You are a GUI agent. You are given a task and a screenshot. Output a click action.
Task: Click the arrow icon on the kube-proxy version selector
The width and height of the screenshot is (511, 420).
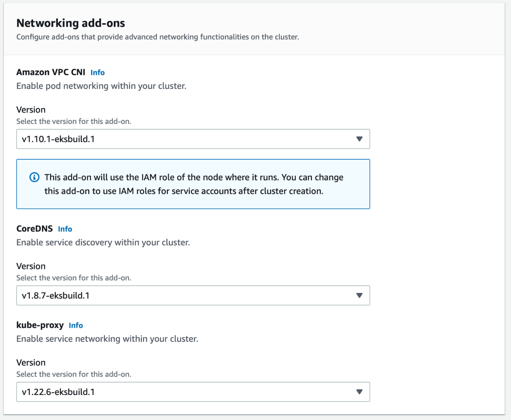click(x=359, y=392)
